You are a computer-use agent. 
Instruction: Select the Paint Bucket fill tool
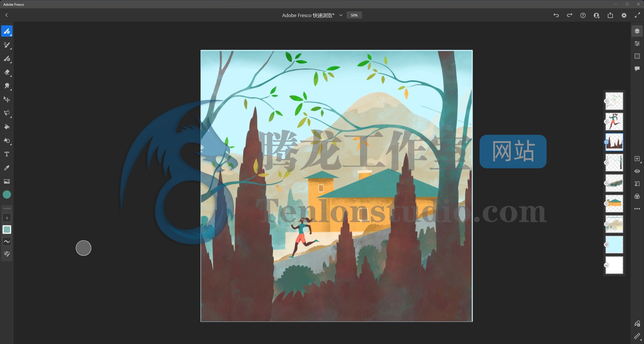point(7,127)
